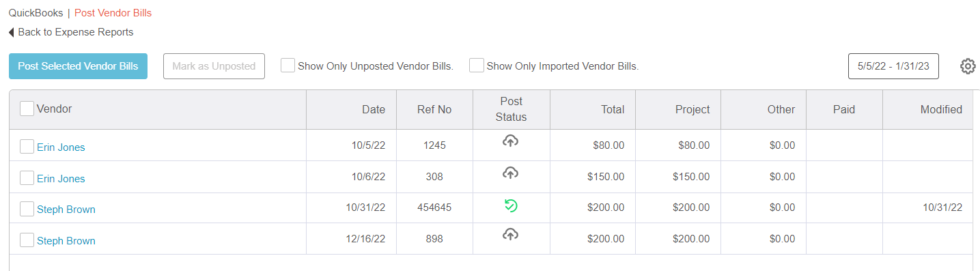
Task: Click Post Selected Vendor Bills button
Action: tap(78, 66)
